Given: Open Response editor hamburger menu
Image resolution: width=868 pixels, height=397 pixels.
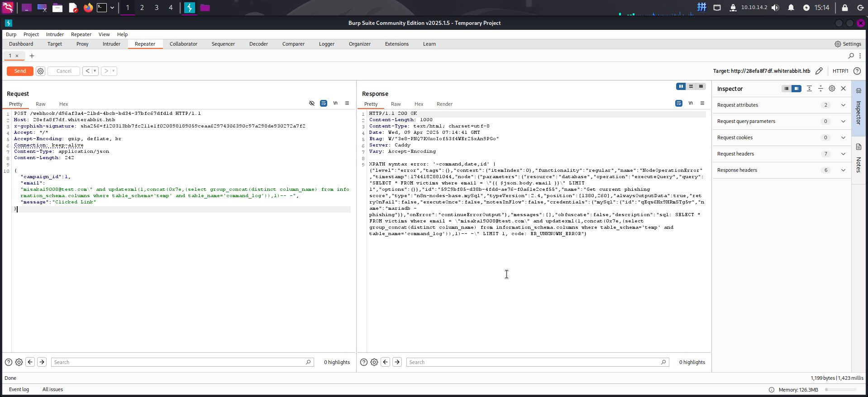Looking at the screenshot, I should pos(702,103).
